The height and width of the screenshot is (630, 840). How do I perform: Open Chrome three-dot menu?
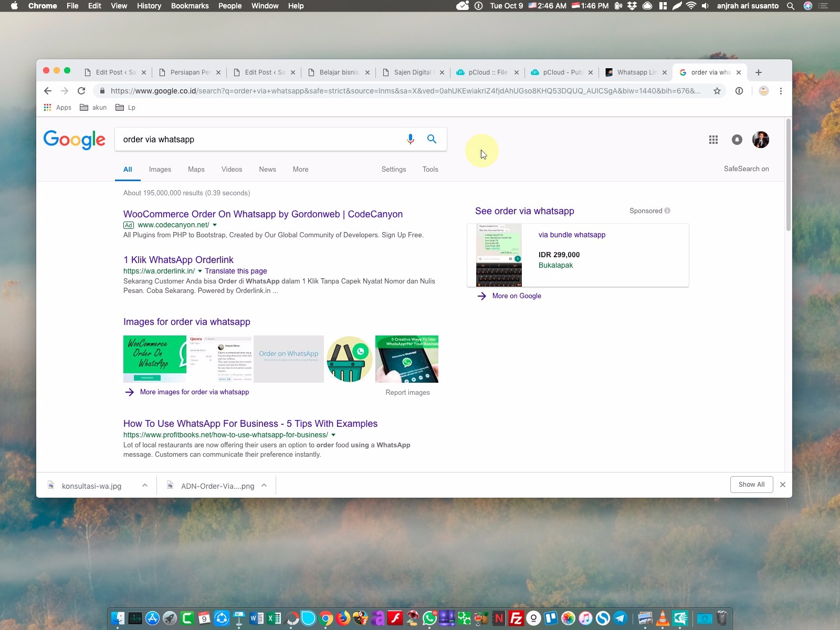click(x=781, y=91)
